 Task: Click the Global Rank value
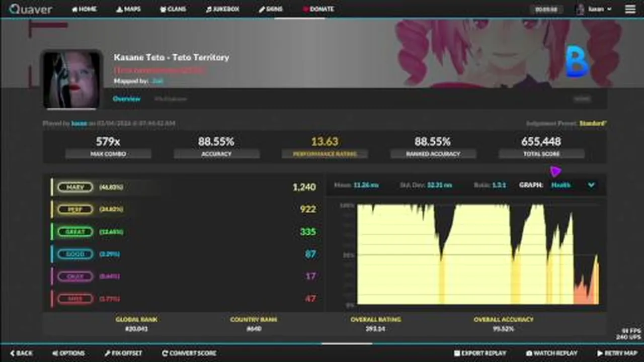[136, 329]
